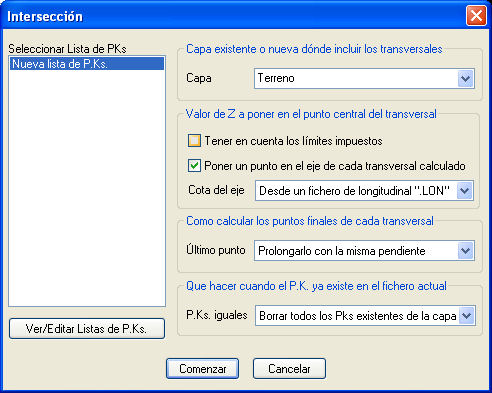Close the Intersección dialog window

coord(476,15)
